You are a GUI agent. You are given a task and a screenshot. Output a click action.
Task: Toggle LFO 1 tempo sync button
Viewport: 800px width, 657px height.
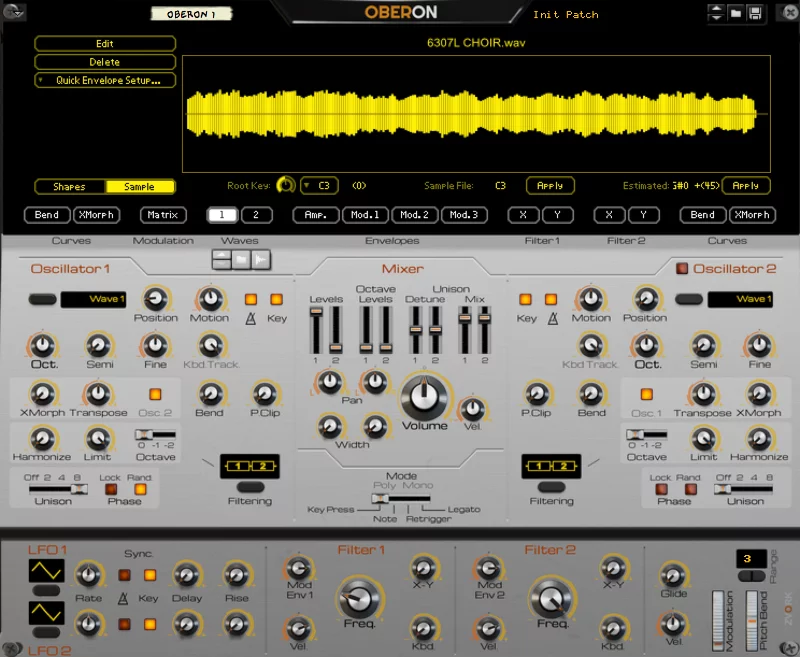coord(124,575)
